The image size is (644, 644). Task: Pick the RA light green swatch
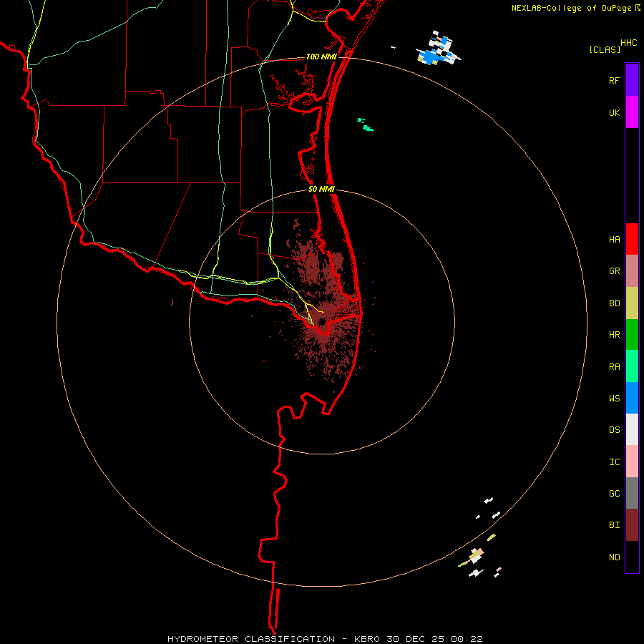click(632, 366)
